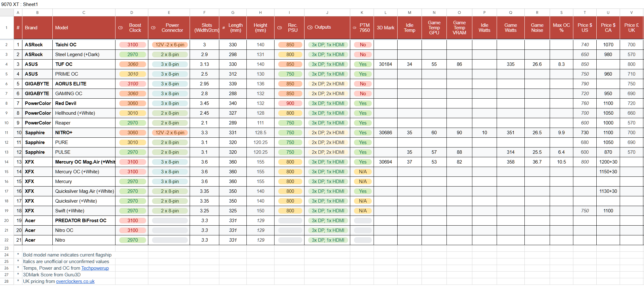Image resolution: width=644 pixels, height=288 pixels.
Task: Click the number-sign icon beside Length (mm) header
Action: [223, 28]
